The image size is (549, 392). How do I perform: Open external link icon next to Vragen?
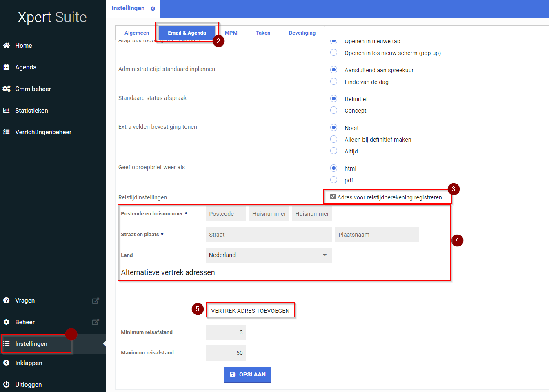tap(96, 301)
